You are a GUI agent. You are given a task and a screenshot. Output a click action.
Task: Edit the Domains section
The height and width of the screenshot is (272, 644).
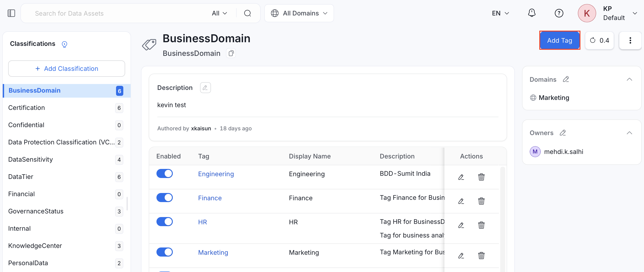click(x=566, y=79)
